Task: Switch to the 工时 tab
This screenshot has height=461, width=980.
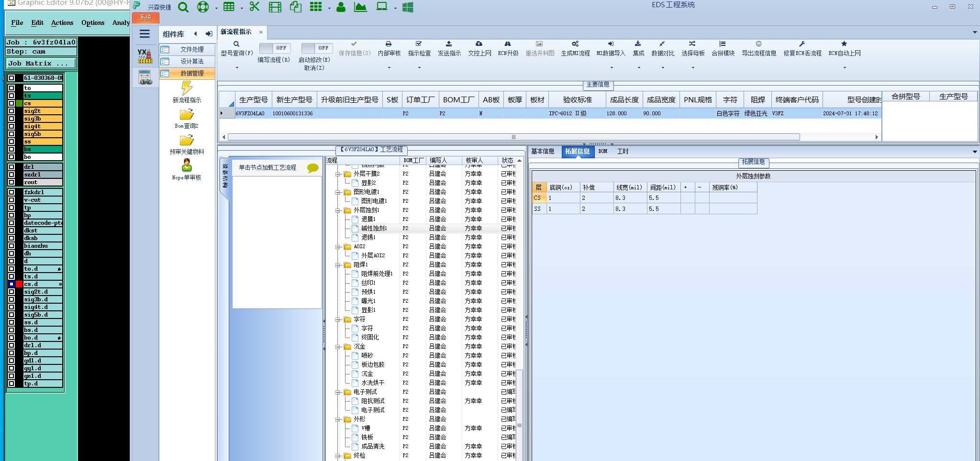Action: (623, 152)
